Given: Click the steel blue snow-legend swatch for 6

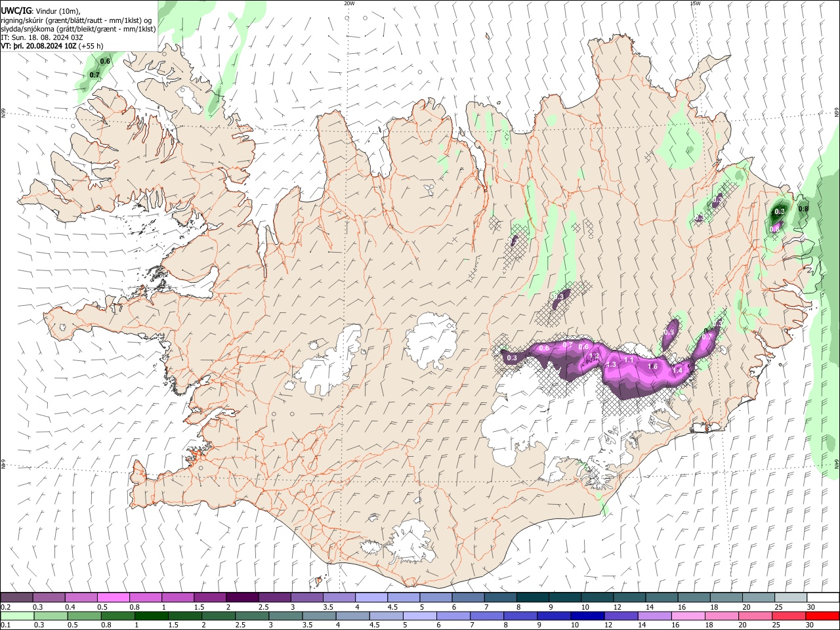Looking at the screenshot, I should [467, 597].
